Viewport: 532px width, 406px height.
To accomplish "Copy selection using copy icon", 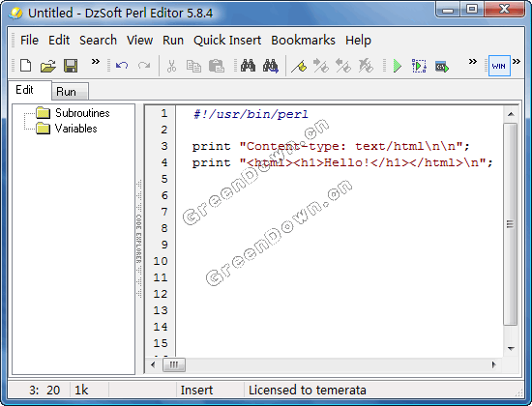I will [193, 66].
